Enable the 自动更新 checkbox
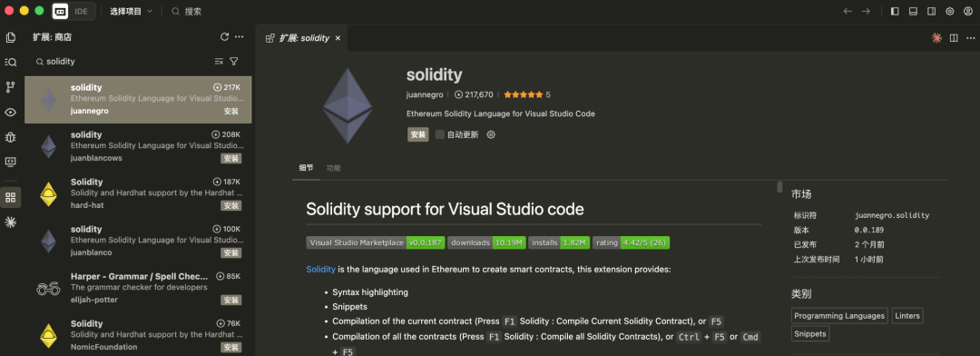Image resolution: width=980 pixels, height=356 pixels. tap(440, 134)
